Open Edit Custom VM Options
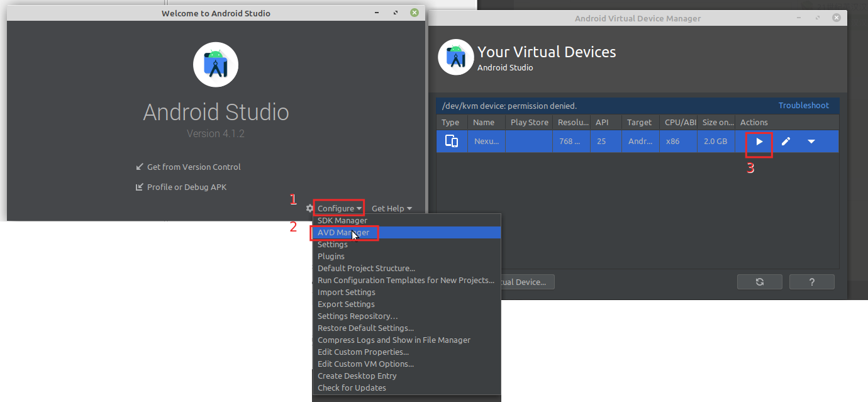The width and height of the screenshot is (868, 402). (x=407, y=364)
